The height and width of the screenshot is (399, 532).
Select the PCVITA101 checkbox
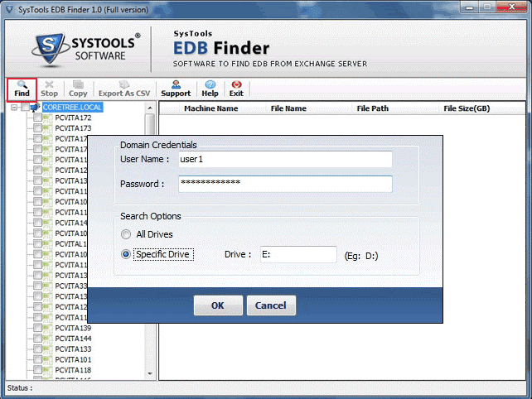pyautogui.click(x=37, y=359)
